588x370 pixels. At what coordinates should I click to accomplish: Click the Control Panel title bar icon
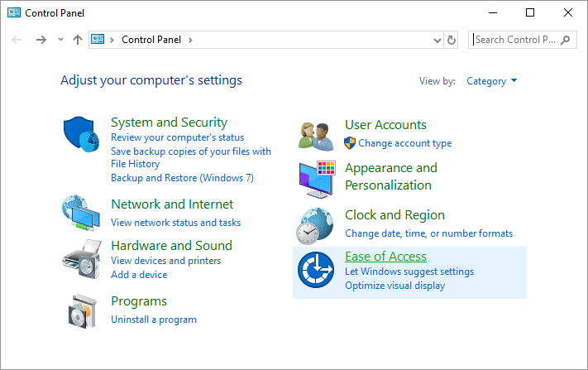(x=14, y=12)
